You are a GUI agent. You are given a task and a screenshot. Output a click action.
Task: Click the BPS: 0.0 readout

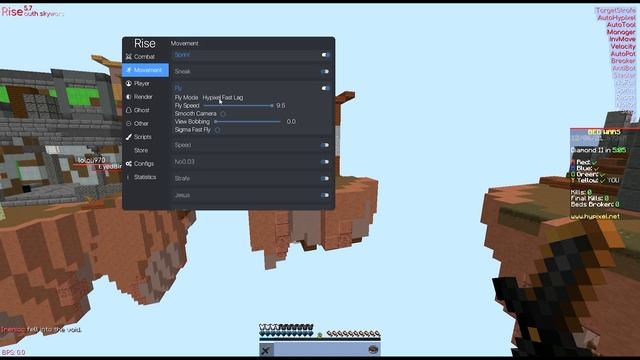click(x=13, y=352)
